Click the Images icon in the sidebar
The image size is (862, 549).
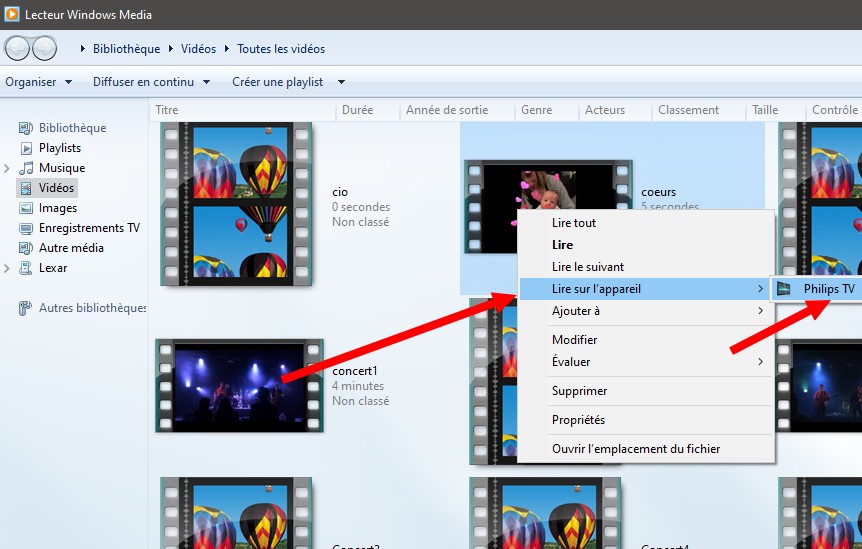26,208
